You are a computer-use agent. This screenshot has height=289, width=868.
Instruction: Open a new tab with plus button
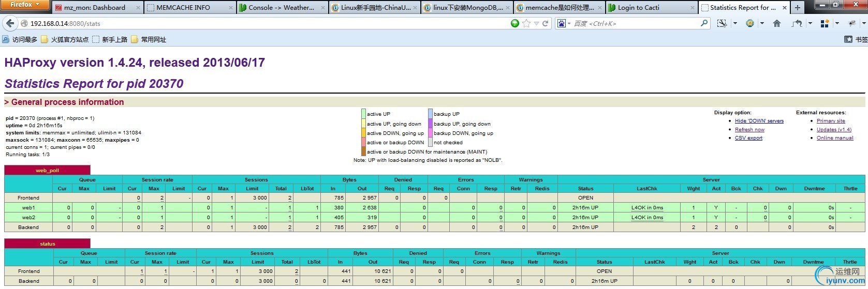(x=798, y=8)
